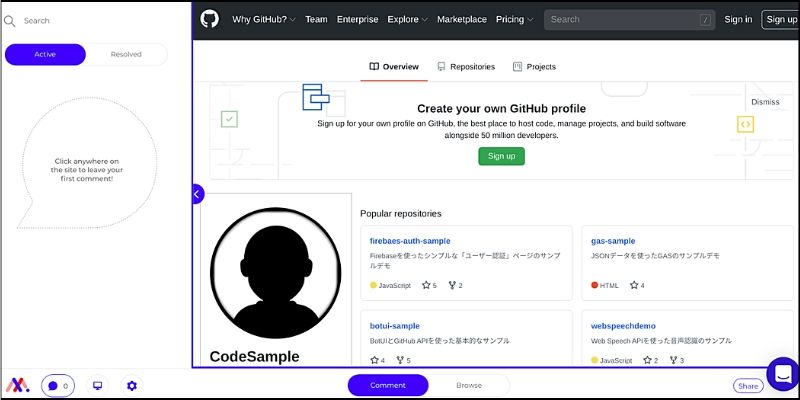Click the Popular repositories heading

(401, 214)
